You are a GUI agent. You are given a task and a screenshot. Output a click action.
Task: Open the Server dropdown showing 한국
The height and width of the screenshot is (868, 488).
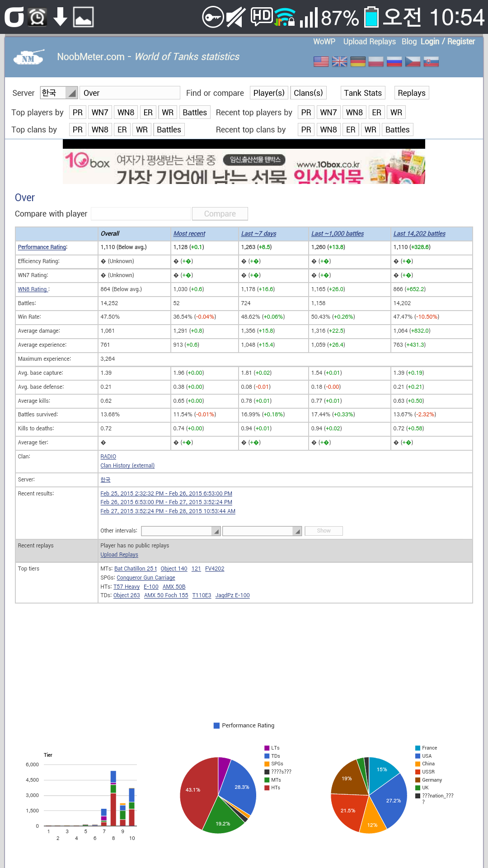coord(59,93)
